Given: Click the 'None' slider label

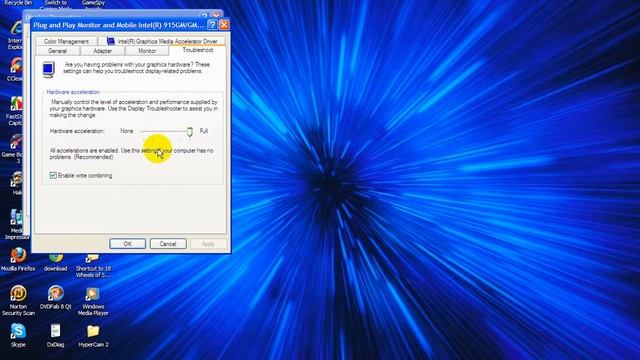Looking at the screenshot, I should tap(127, 131).
